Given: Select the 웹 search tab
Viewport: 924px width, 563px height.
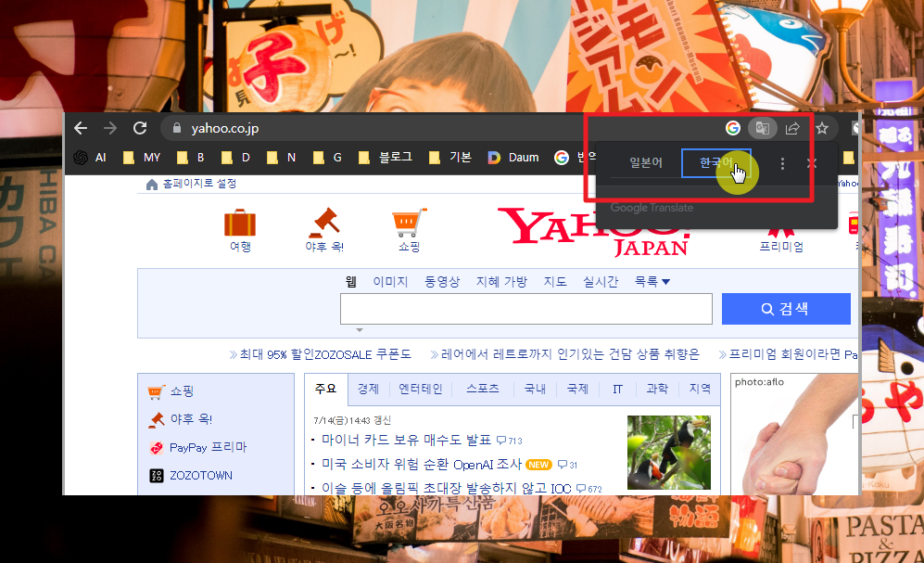Looking at the screenshot, I should [x=350, y=282].
